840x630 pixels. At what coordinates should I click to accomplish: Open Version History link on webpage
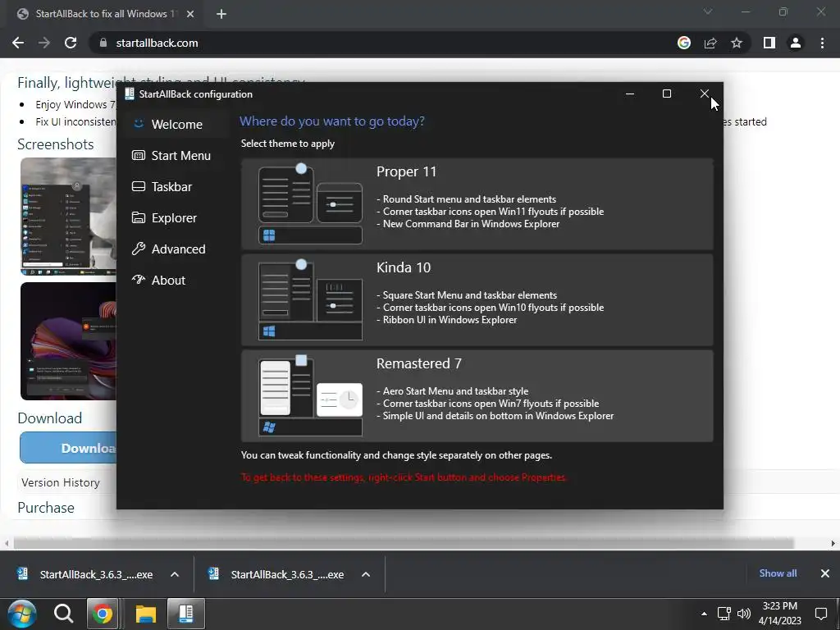(x=61, y=482)
